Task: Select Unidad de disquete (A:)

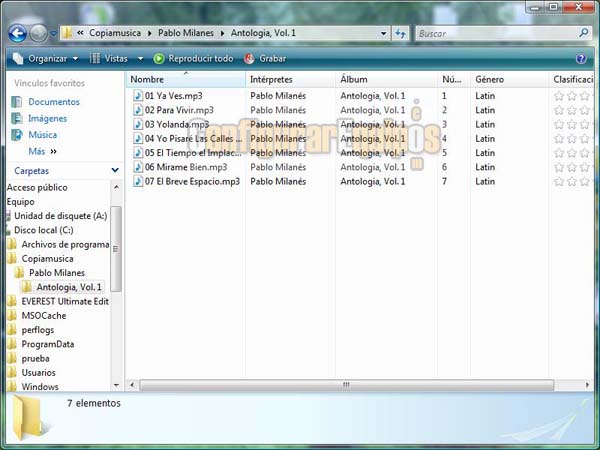Action: click(x=60, y=216)
